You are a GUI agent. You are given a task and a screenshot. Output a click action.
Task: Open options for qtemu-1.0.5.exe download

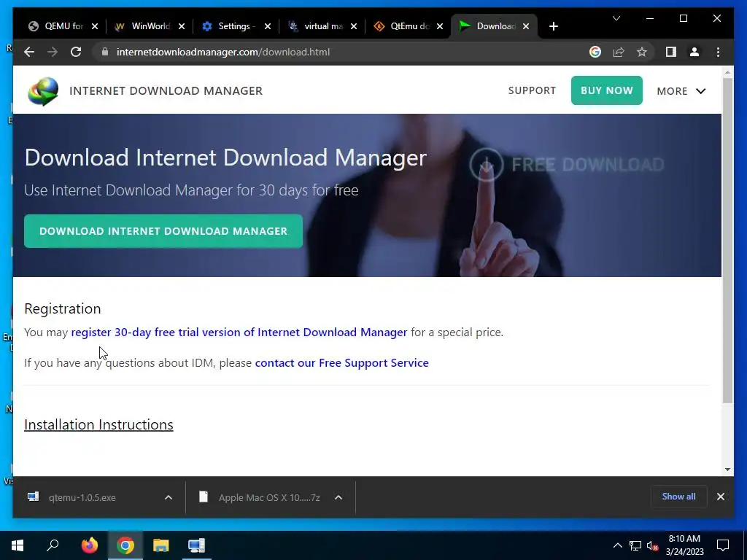point(169,497)
